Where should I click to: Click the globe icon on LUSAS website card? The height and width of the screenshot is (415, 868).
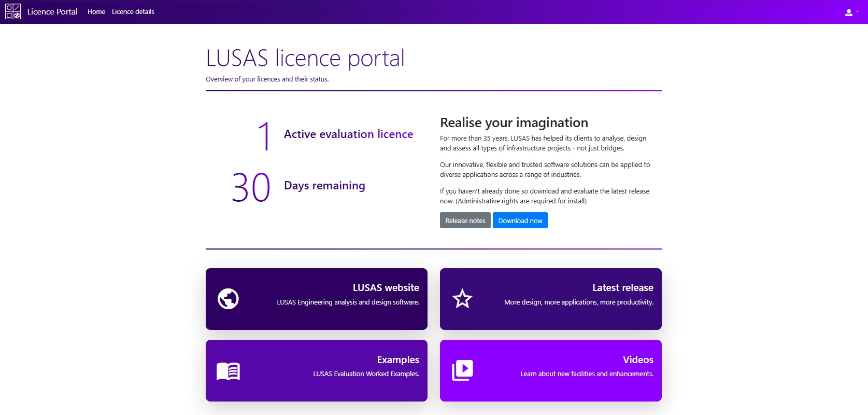click(228, 299)
